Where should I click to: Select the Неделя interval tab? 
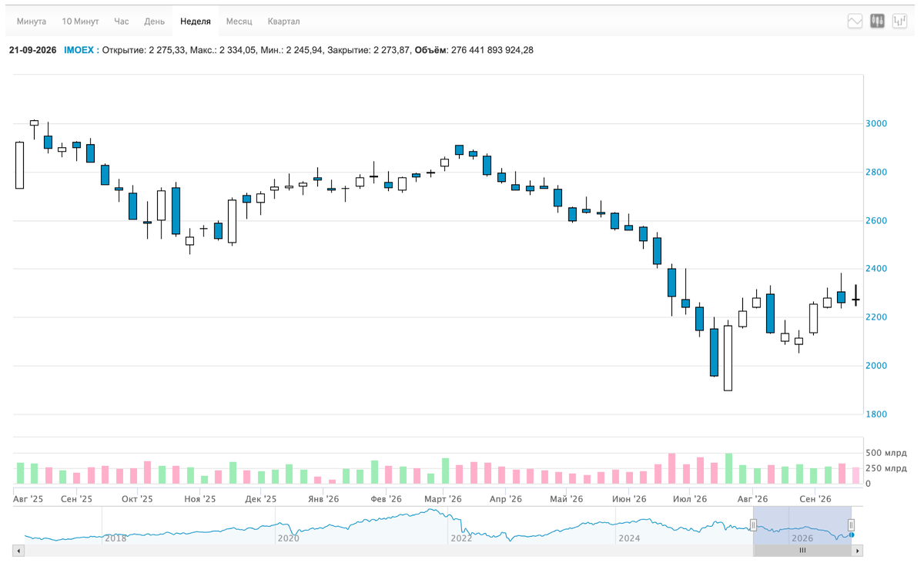[x=196, y=22]
